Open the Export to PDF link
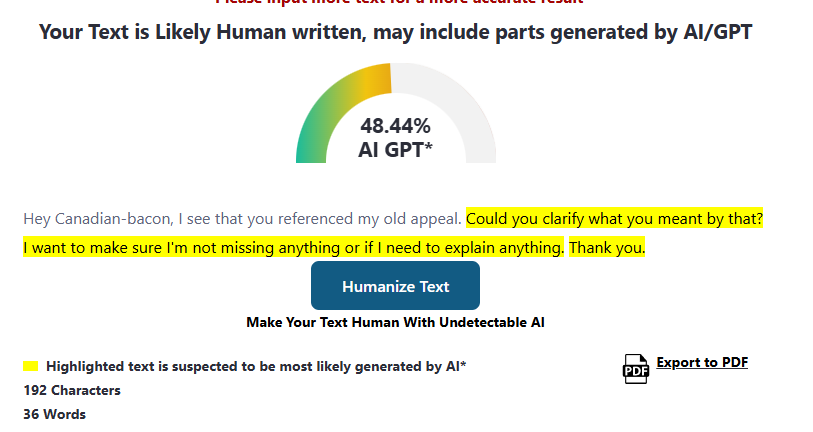The height and width of the screenshot is (432, 813). point(702,362)
